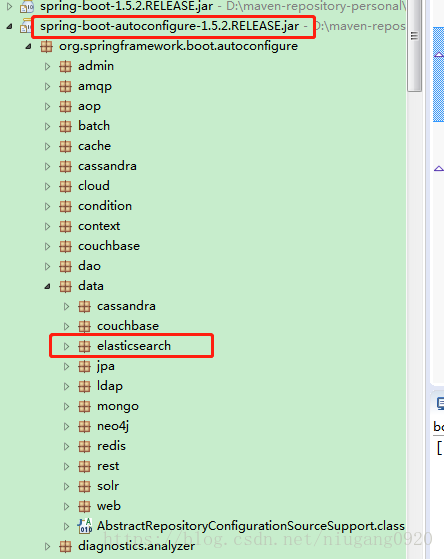
Task: Click the solr package icon
Action: 84,486
